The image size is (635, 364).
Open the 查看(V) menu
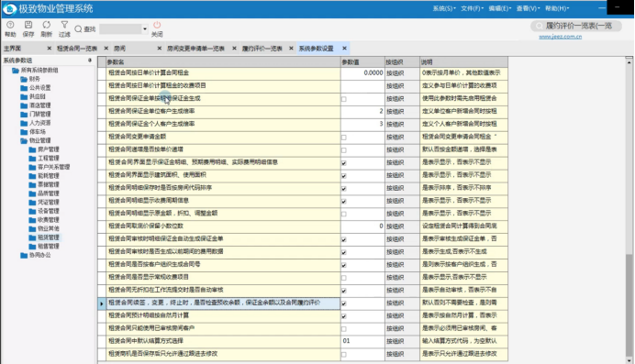528,8
